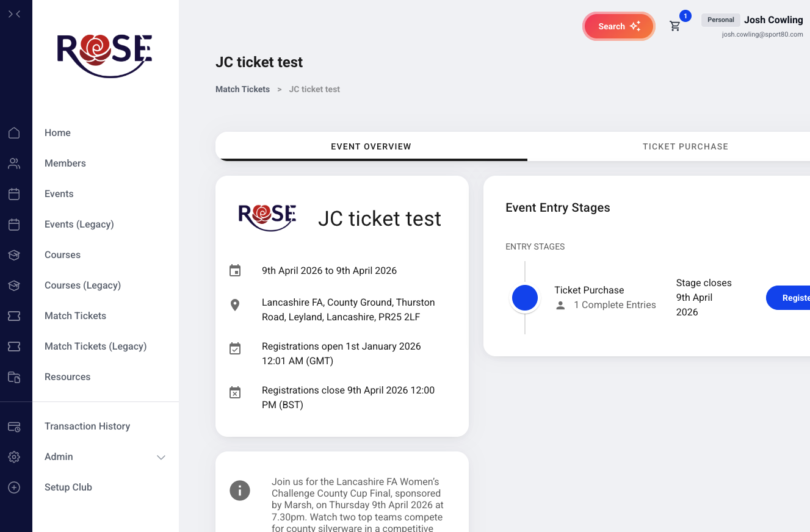Click the Resources folder icon

pyautogui.click(x=14, y=377)
